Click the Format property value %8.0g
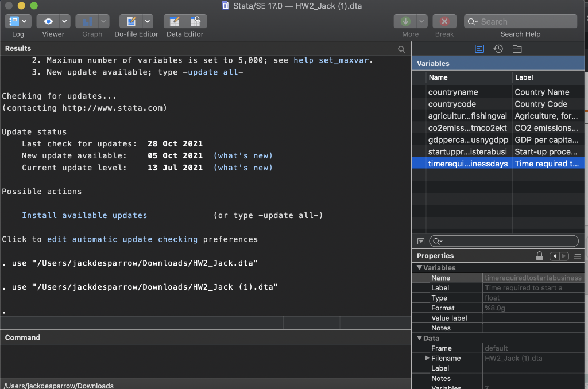This screenshot has width=588, height=389. click(x=533, y=308)
